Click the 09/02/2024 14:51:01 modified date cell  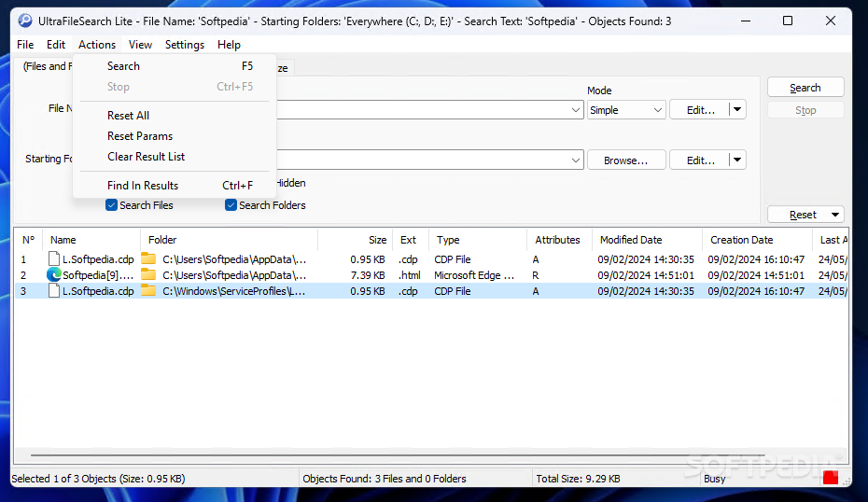tap(646, 275)
